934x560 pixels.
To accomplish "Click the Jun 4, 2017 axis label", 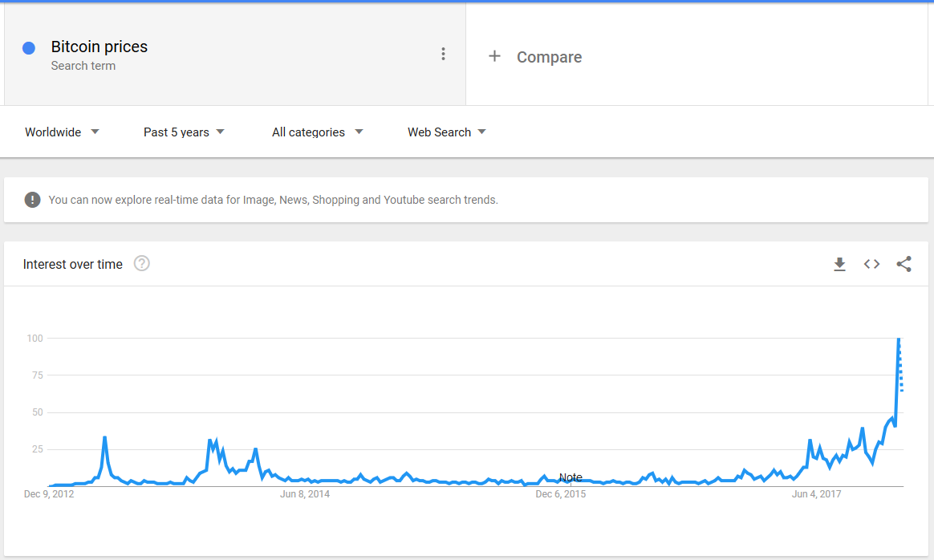I will (817, 493).
